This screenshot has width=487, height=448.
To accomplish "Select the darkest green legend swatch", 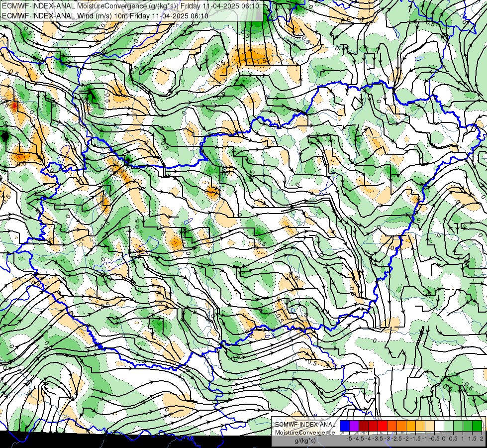I will point(477,426).
